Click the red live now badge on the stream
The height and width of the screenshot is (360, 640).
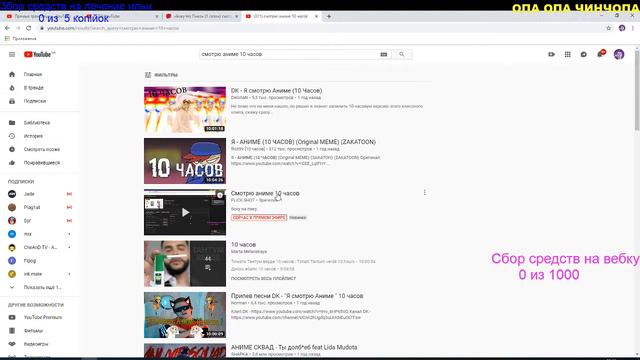(259, 218)
